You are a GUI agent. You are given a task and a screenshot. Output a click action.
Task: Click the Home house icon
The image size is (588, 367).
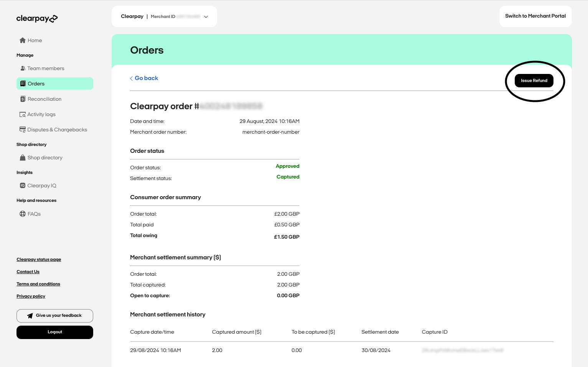(23, 40)
